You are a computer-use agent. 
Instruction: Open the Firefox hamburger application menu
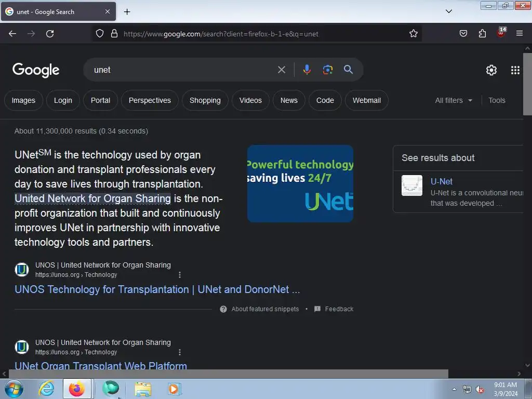coord(520,34)
